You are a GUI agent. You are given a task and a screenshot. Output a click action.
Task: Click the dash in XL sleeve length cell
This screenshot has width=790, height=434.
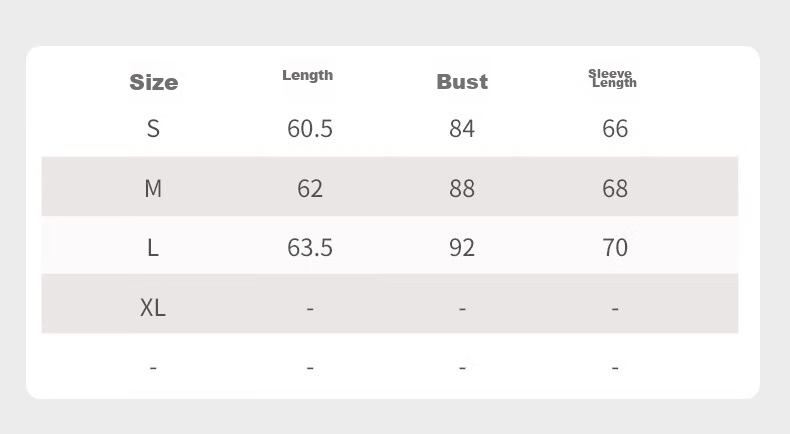(615, 308)
